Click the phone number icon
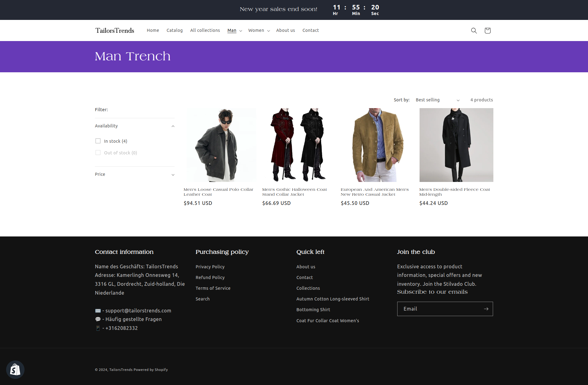 (98, 328)
